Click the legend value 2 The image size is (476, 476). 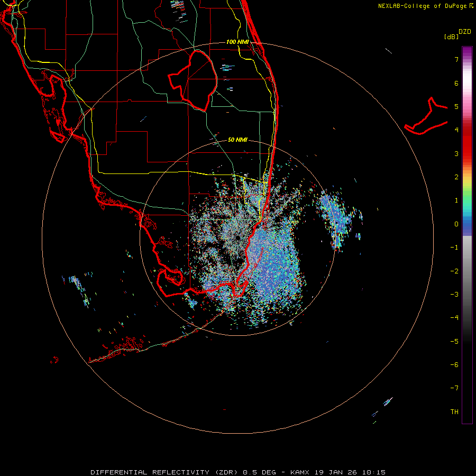tap(456, 177)
